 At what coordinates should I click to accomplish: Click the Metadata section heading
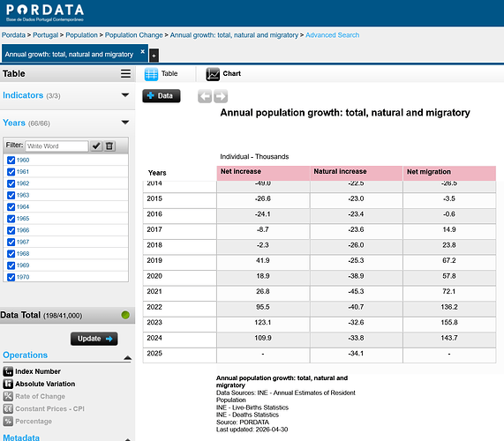[x=21, y=437]
